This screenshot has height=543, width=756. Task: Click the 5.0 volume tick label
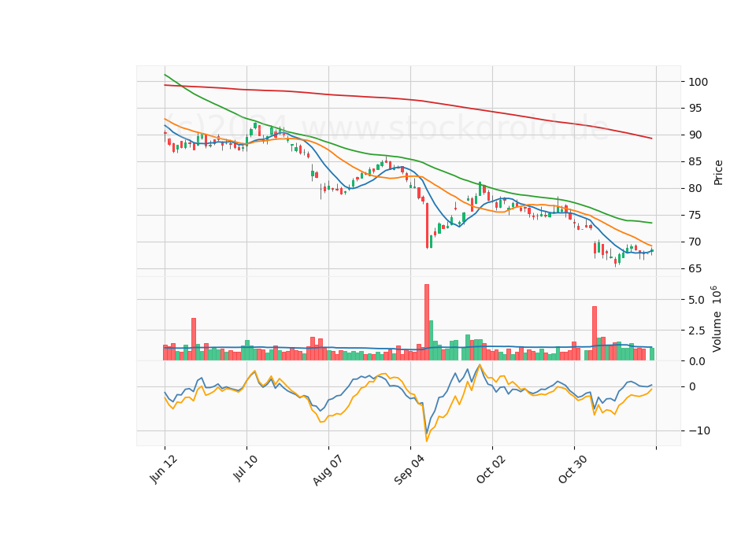click(x=697, y=300)
